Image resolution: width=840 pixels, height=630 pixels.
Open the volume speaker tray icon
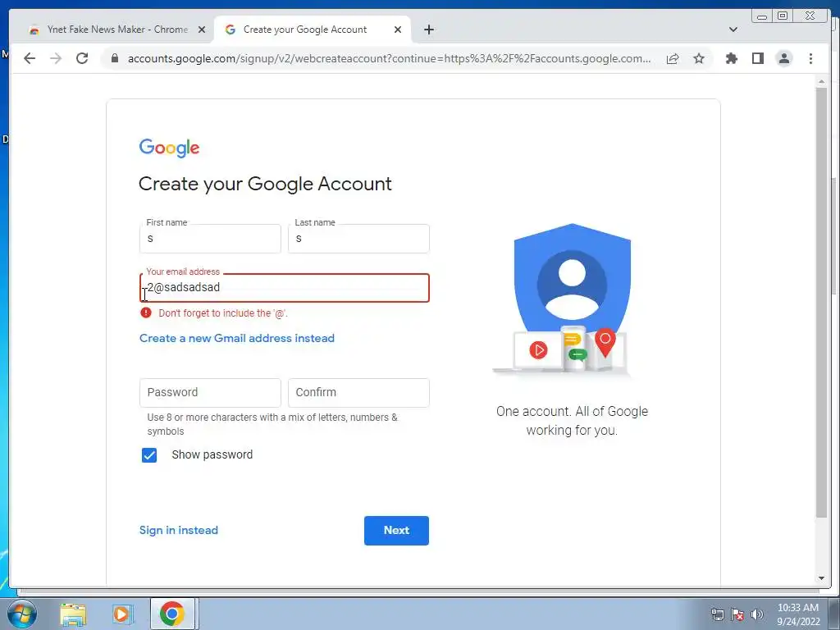coord(757,614)
